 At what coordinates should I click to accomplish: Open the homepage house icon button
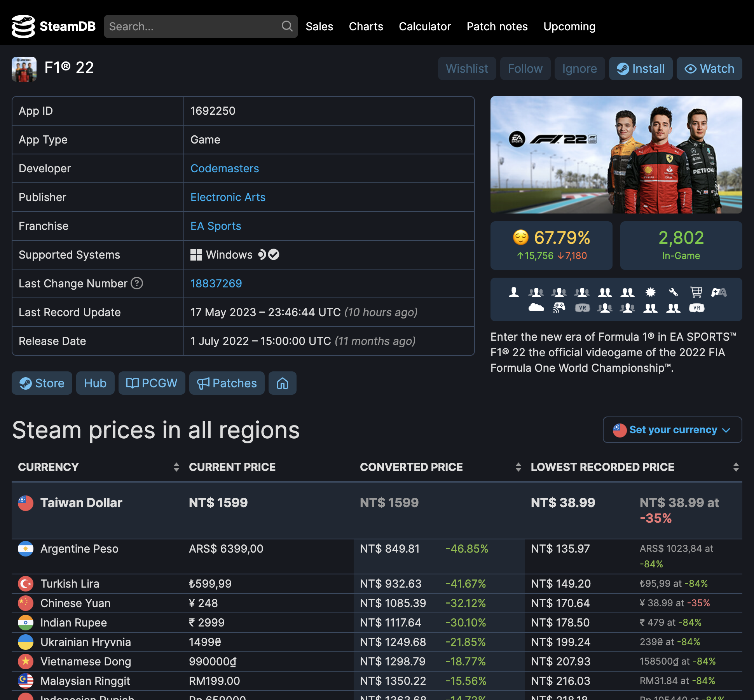(282, 383)
